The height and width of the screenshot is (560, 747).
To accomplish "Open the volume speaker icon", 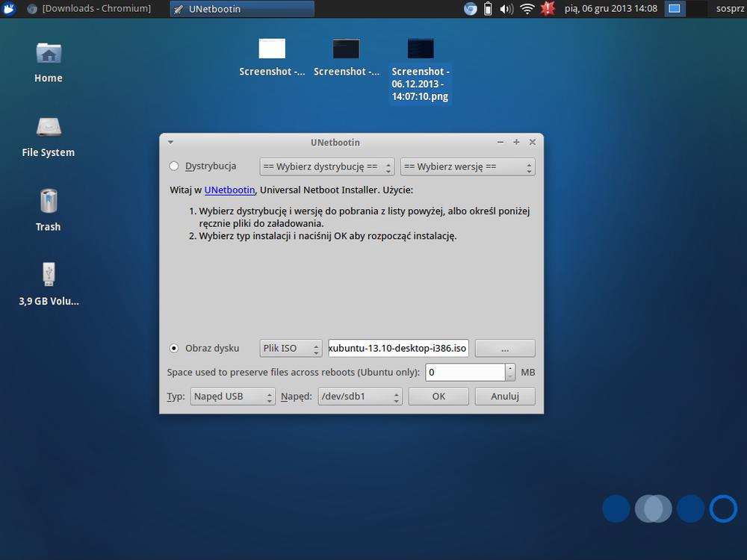I will [x=506, y=8].
